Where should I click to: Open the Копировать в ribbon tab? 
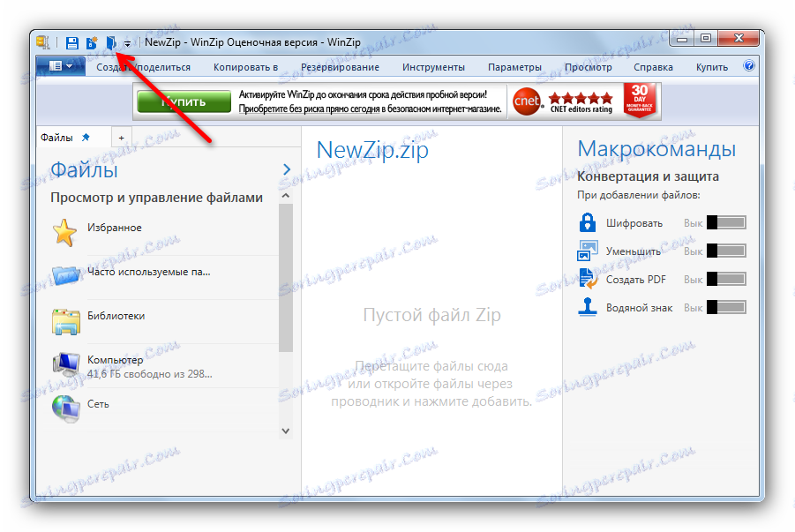(245, 67)
